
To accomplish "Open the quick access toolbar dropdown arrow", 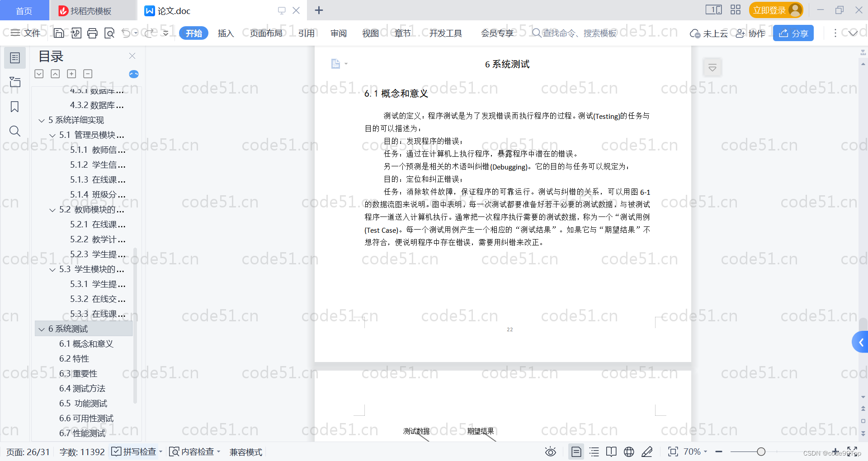I will (x=166, y=33).
